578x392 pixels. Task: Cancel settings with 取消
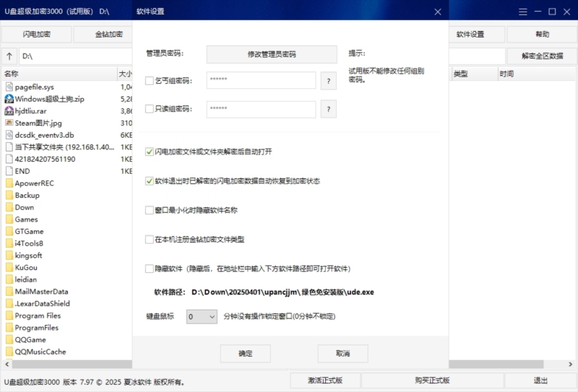342,353
